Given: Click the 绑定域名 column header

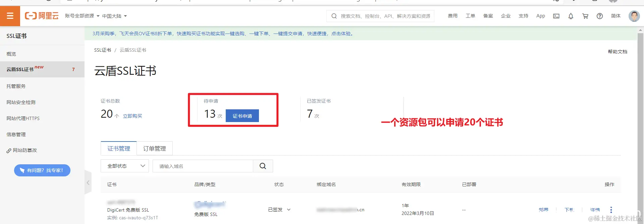Looking at the screenshot, I should tap(326, 184).
